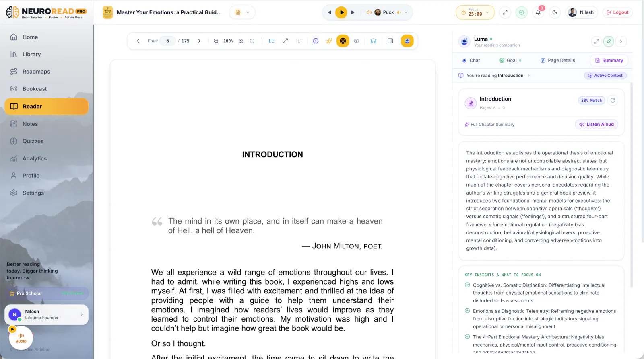Image resolution: width=644 pixels, height=359 pixels.
Task: Go to next page arrow
Action: pyautogui.click(x=199, y=41)
